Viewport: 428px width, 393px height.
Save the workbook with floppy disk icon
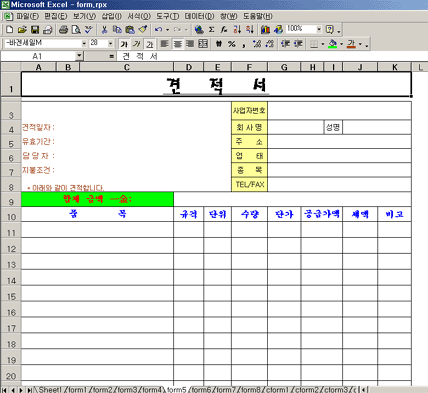pyautogui.click(x=35, y=30)
